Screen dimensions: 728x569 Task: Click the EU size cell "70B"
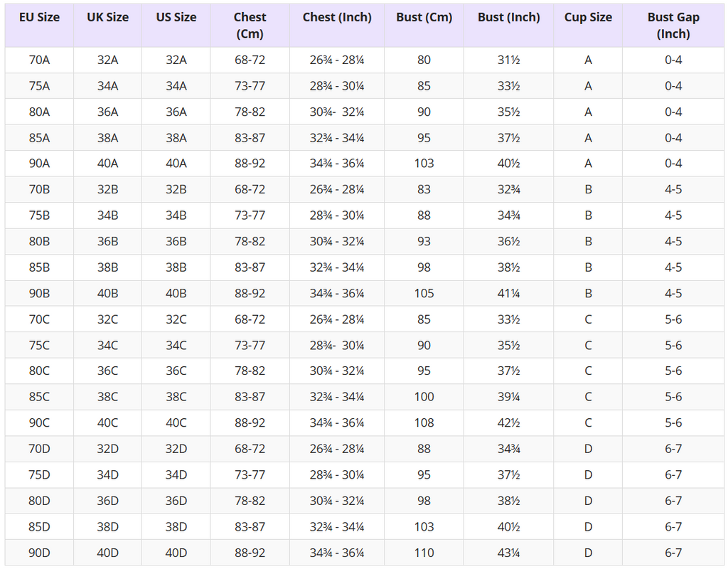[x=40, y=189]
